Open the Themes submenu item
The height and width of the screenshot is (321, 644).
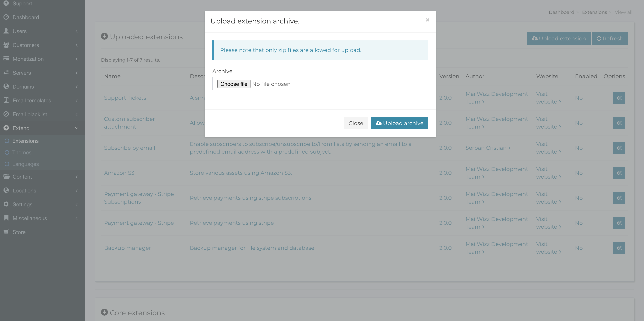pyautogui.click(x=22, y=152)
